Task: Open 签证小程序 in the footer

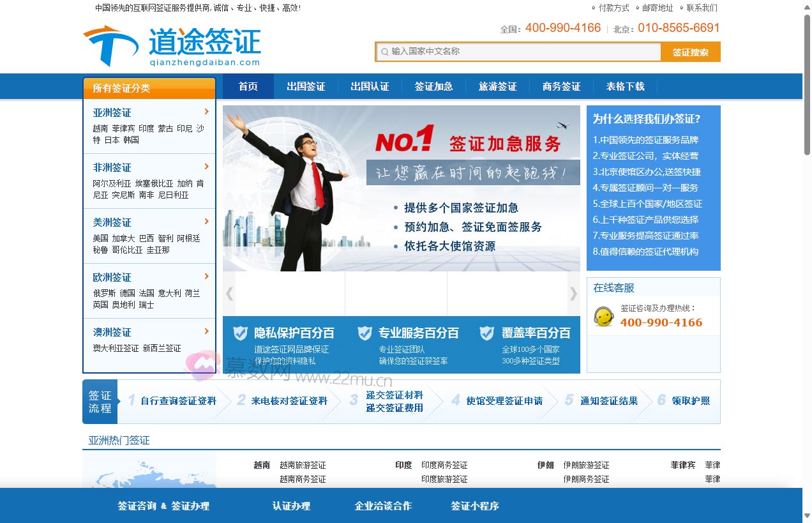Action: coord(475,506)
